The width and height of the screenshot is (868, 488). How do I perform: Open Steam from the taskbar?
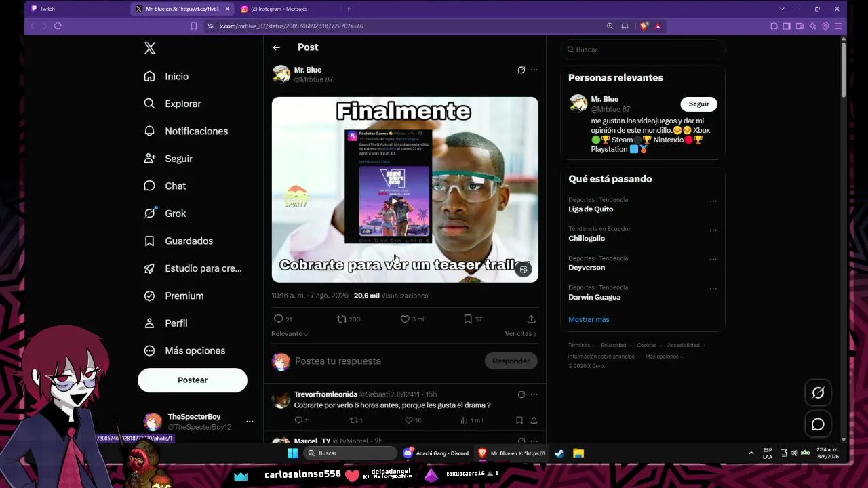[x=559, y=453]
